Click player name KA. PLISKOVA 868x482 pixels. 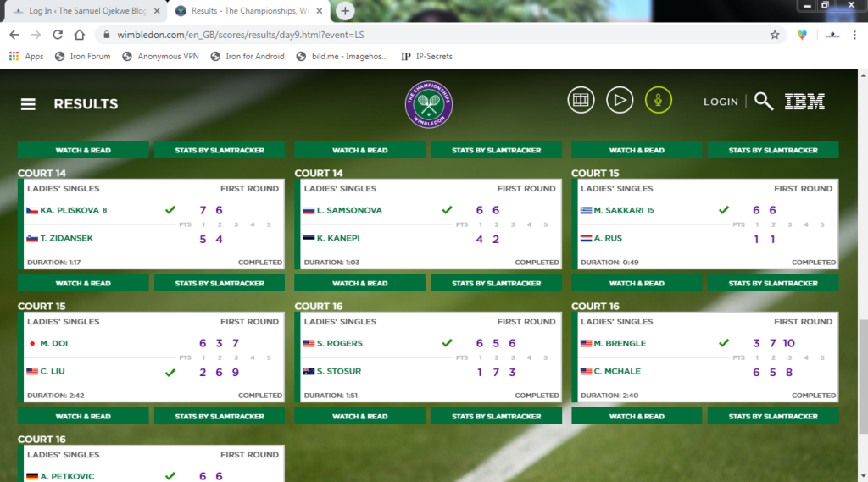coord(70,210)
